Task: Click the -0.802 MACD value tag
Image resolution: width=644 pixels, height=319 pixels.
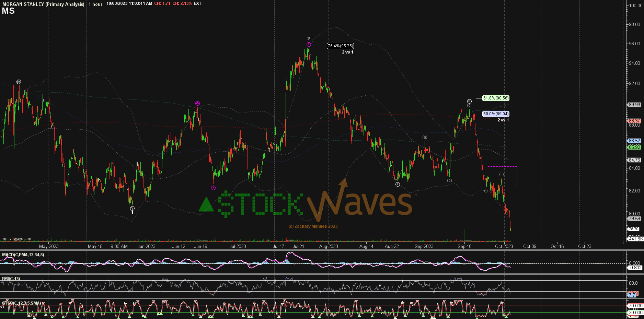Action: tap(635, 268)
